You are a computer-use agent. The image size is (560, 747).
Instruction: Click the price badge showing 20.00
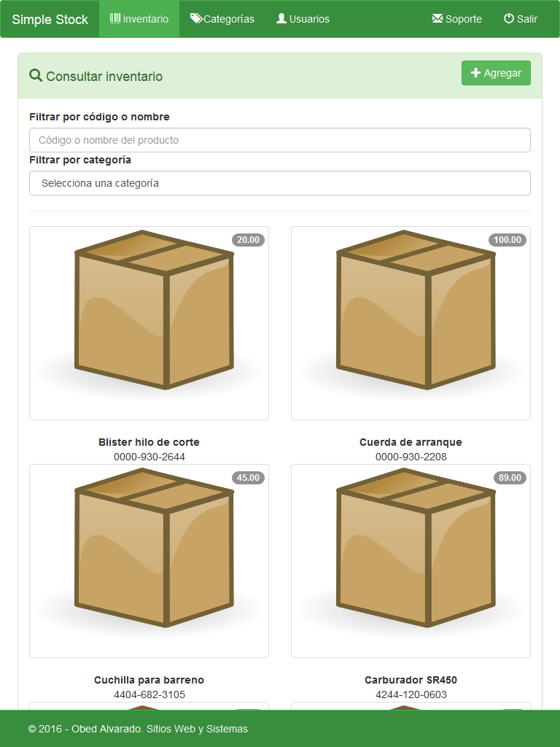[x=248, y=239]
